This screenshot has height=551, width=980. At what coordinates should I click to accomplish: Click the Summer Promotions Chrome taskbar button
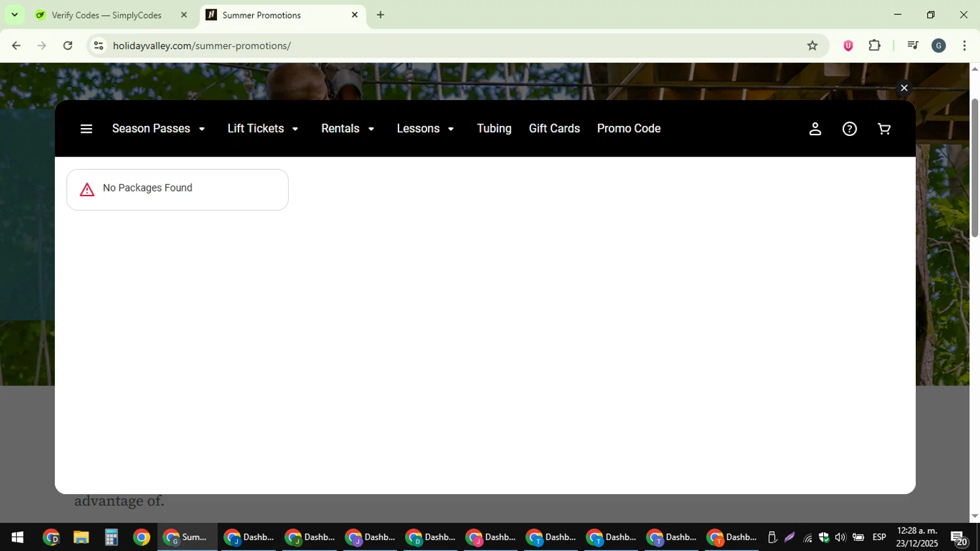[x=188, y=537]
